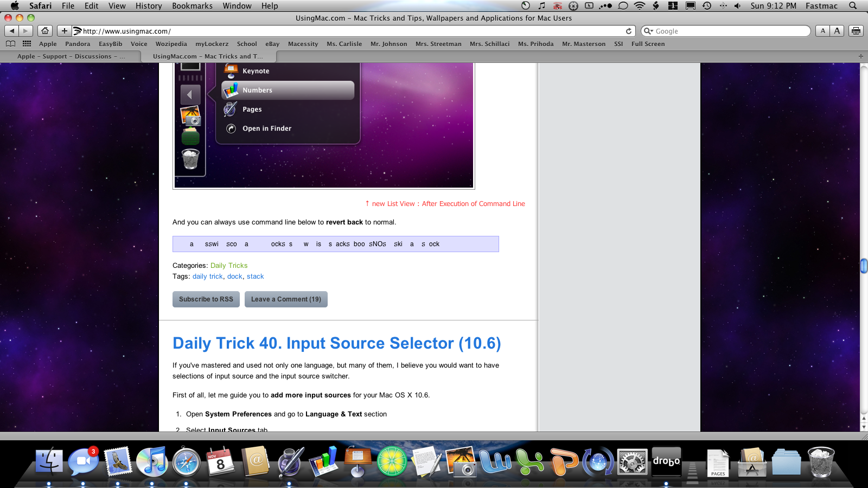Viewport: 868px width, 488px height.
Task: Open iCal calendar in the Dock
Action: click(220, 462)
